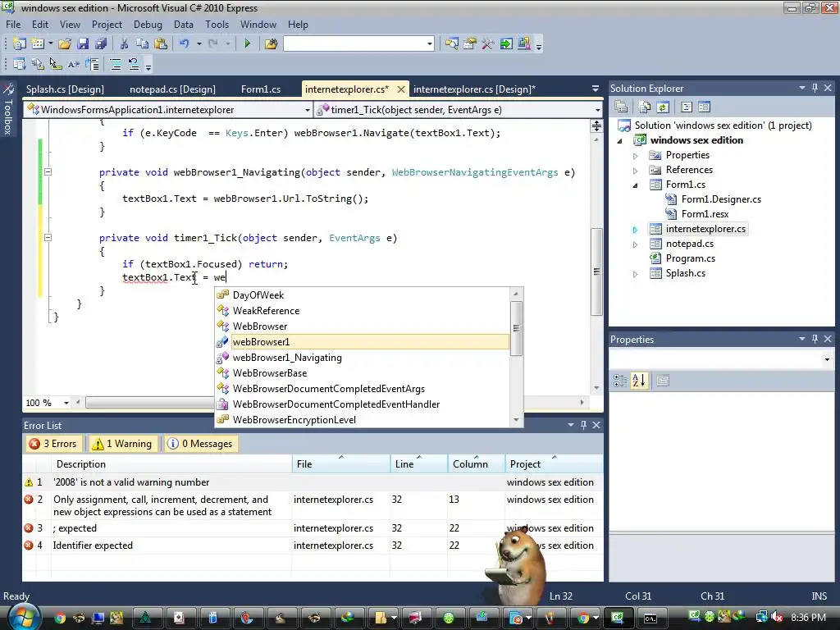Collapse the webBrowser1_Navigating method outline
Image resolution: width=840 pixels, height=630 pixels.
(x=48, y=172)
